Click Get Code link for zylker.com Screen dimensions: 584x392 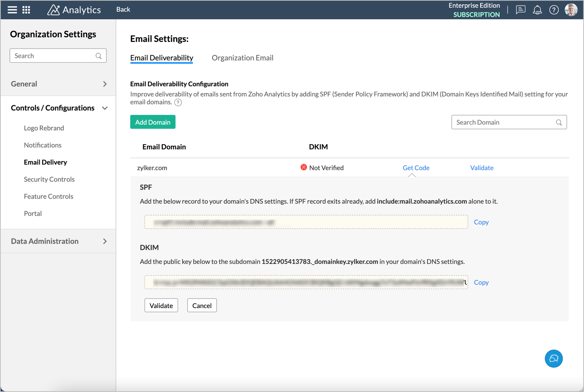click(x=416, y=168)
